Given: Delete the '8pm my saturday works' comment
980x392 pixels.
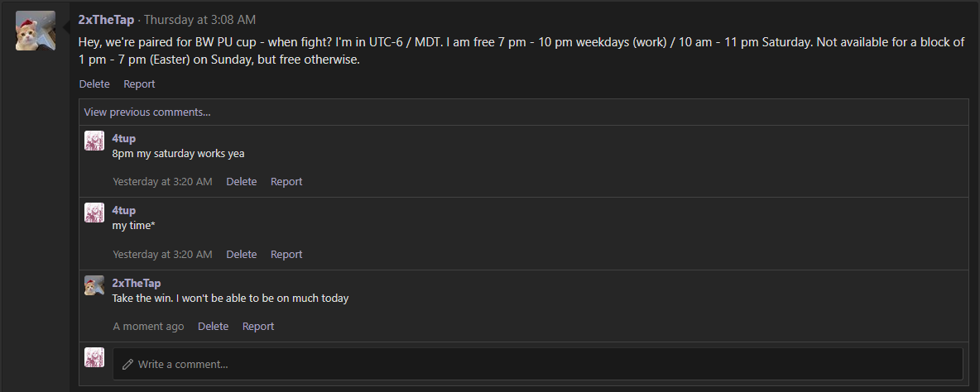Looking at the screenshot, I should 242,181.
